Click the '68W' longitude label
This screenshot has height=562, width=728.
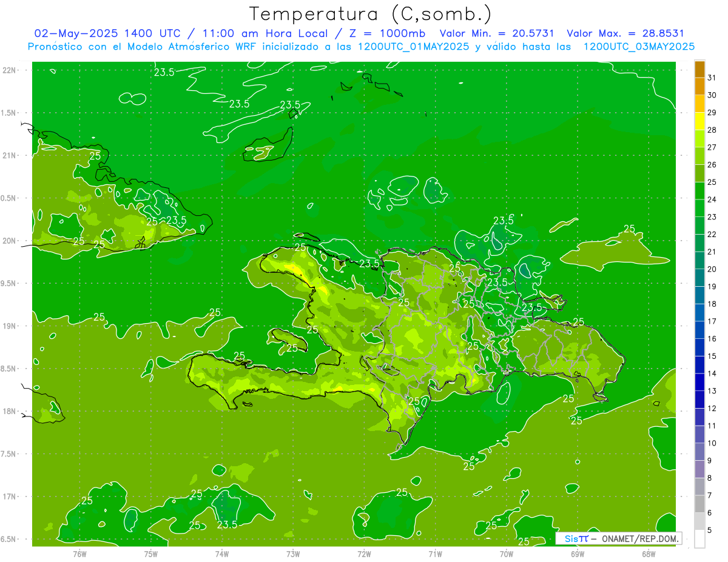point(648,554)
